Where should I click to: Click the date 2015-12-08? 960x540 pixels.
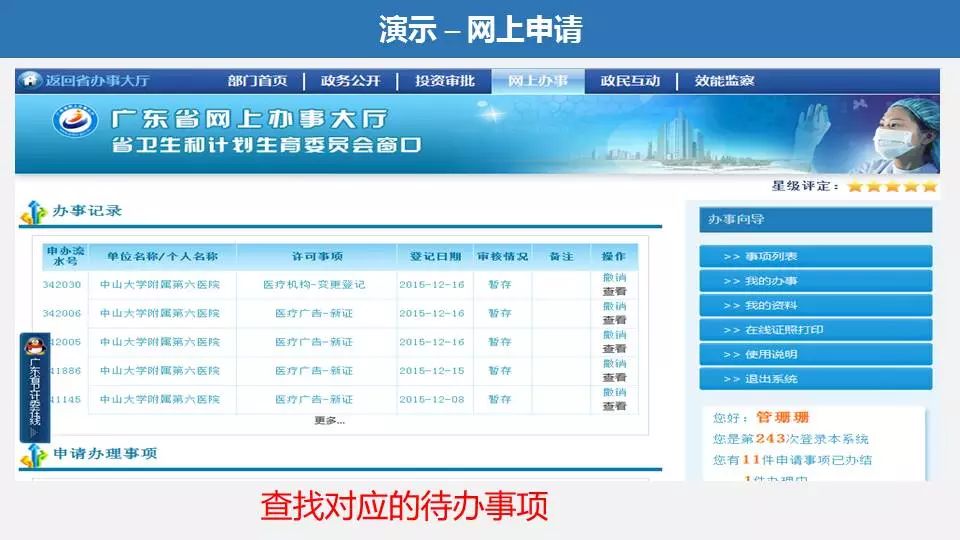pyautogui.click(x=432, y=400)
